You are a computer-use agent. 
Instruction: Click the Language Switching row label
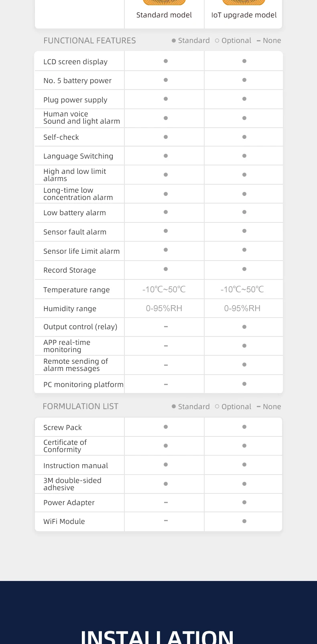point(78,156)
